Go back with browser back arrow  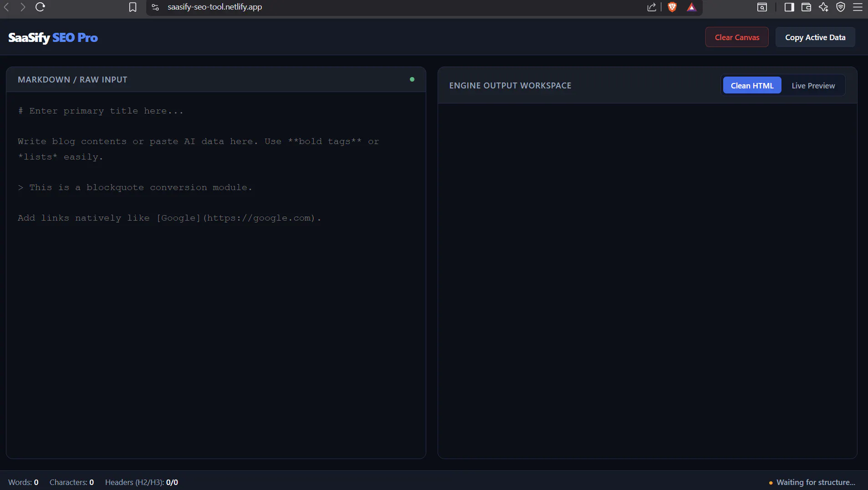point(6,7)
